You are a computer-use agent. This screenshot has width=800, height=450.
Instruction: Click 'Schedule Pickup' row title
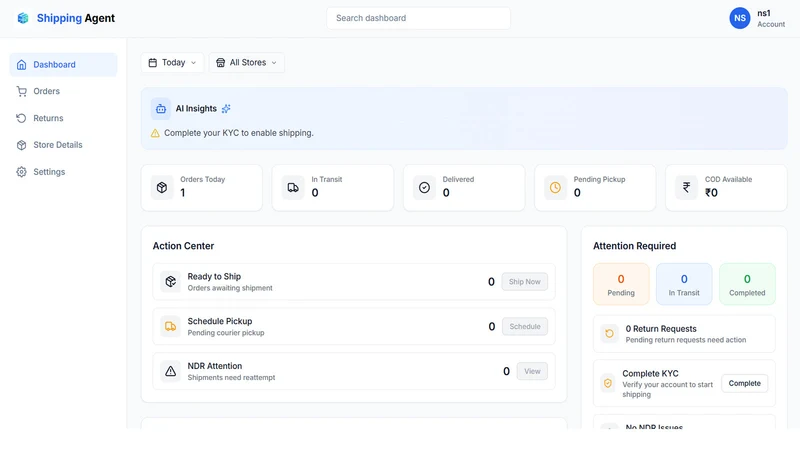(219, 321)
